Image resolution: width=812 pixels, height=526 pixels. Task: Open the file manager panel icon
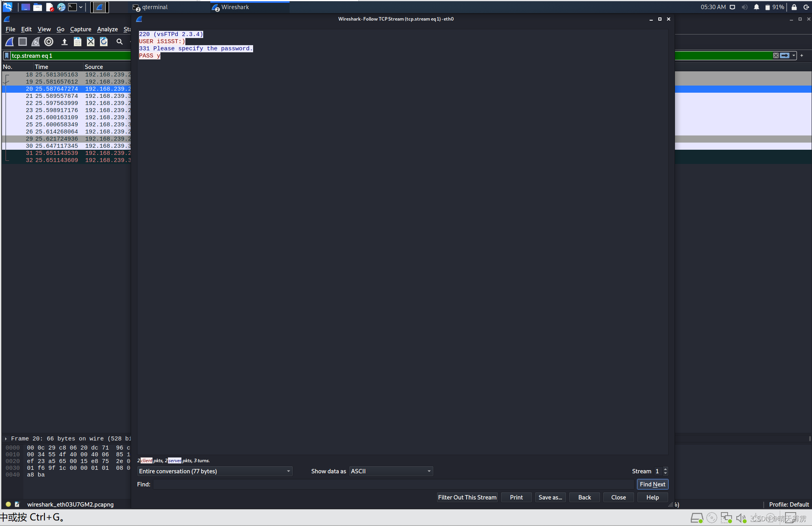(38, 7)
